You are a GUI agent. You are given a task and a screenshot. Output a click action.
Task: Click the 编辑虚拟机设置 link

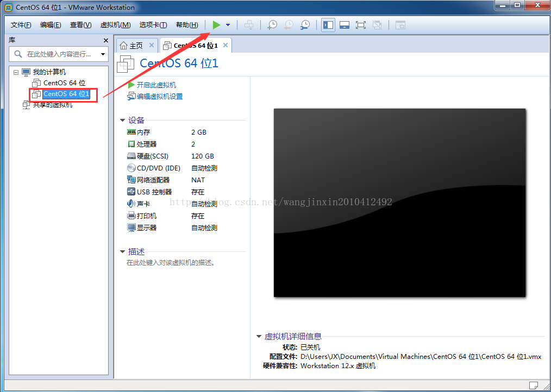coord(160,96)
